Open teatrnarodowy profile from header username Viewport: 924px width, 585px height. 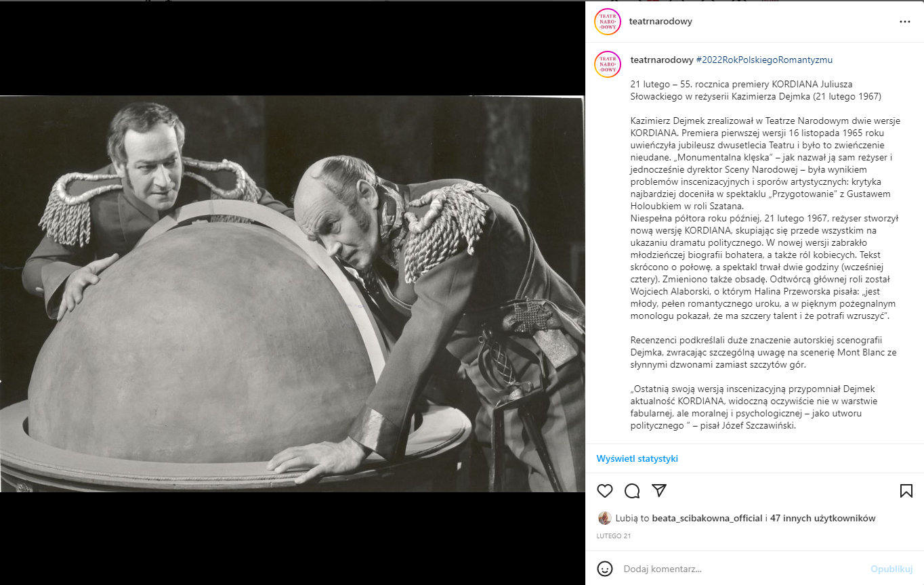(660, 22)
